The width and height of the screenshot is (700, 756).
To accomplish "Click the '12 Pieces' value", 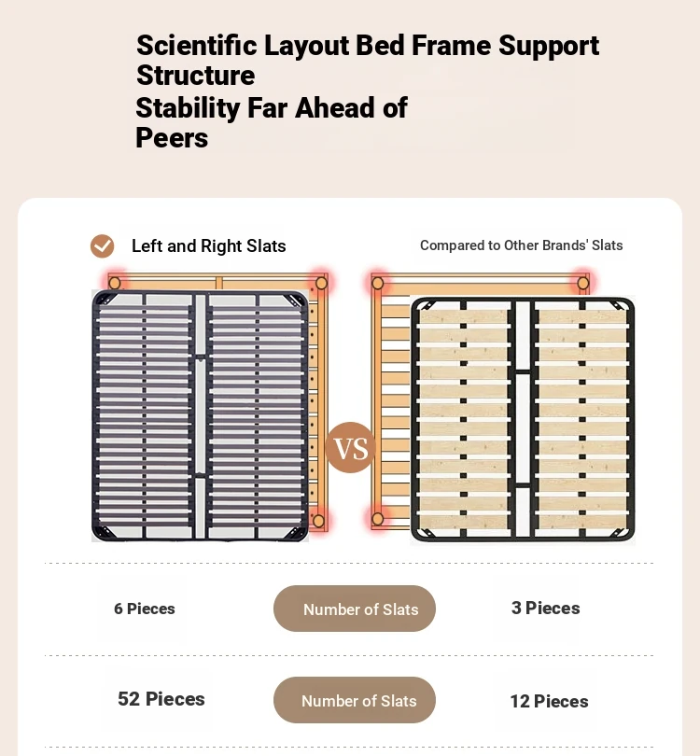I will click(550, 702).
